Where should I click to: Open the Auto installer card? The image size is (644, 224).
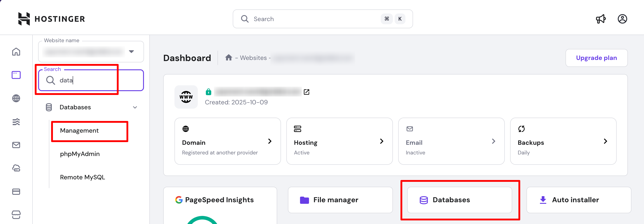click(579, 200)
